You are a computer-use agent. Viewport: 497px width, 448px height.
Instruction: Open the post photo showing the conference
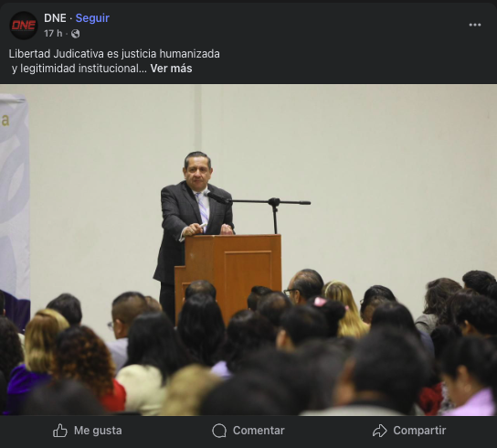(x=248, y=250)
